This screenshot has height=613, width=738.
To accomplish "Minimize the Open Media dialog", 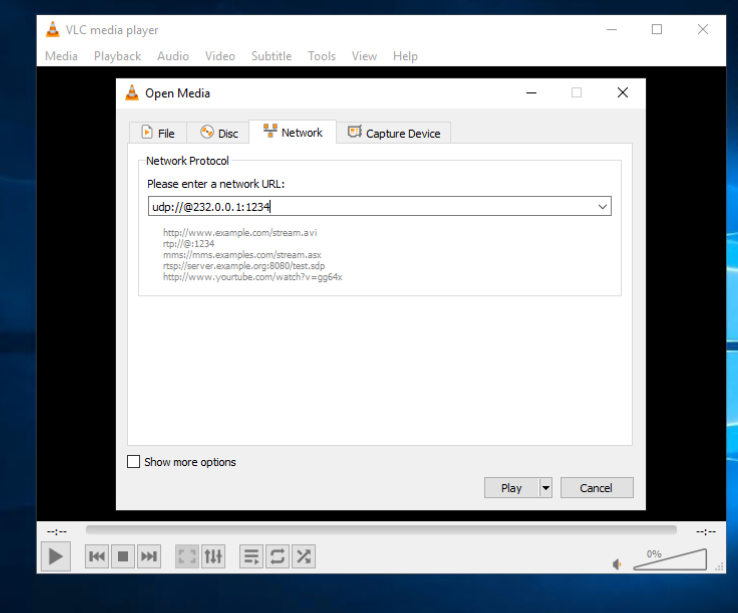I will (x=531, y=93).
